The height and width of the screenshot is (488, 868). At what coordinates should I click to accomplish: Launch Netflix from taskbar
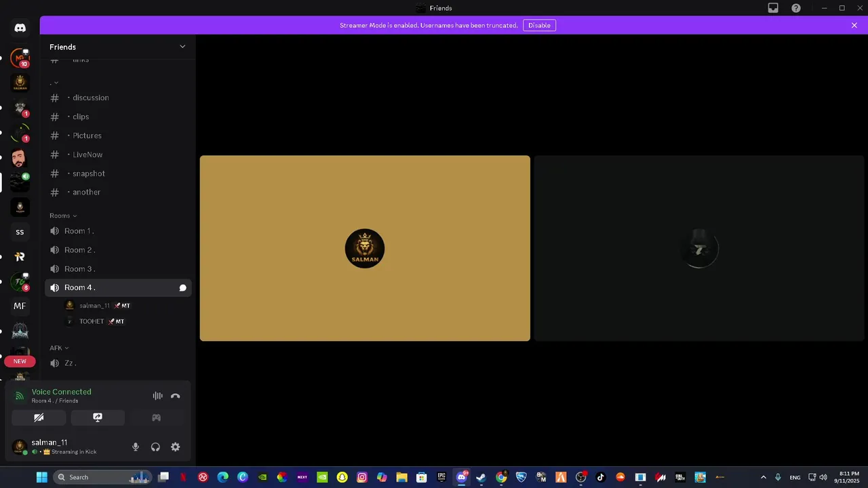click(183, 477)
